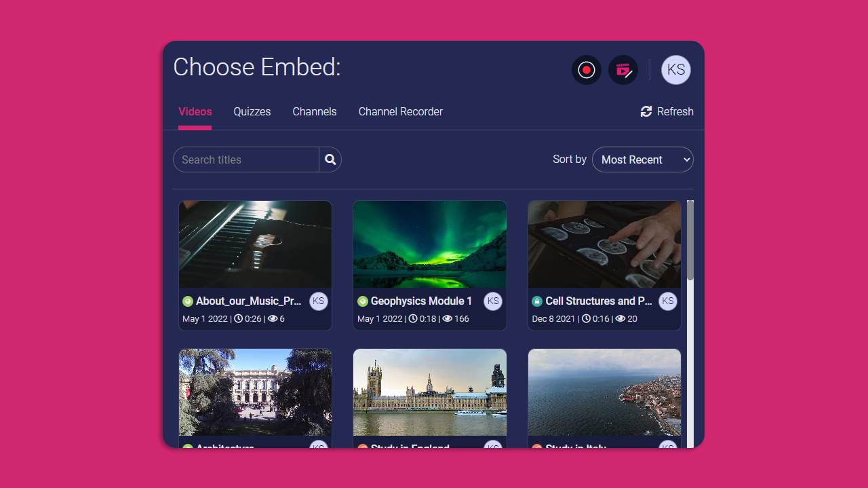
Task: Click the Refresh circular arrows icon
Action: (646, 111)
